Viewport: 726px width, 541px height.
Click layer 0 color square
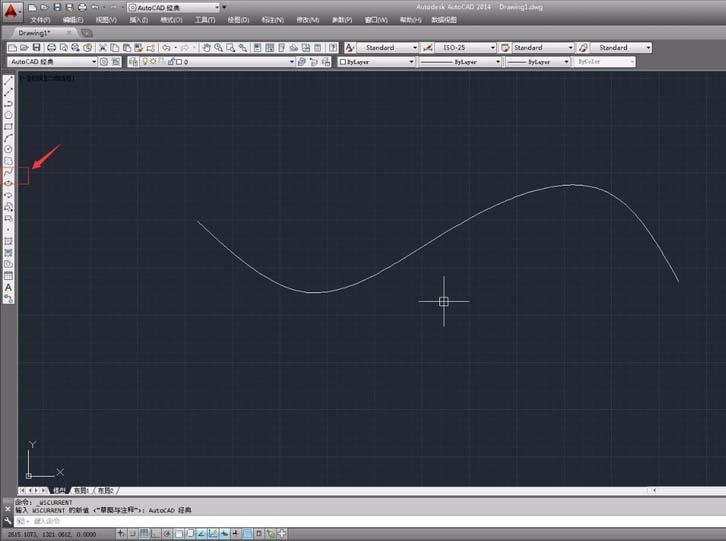[x=179, y=62]
